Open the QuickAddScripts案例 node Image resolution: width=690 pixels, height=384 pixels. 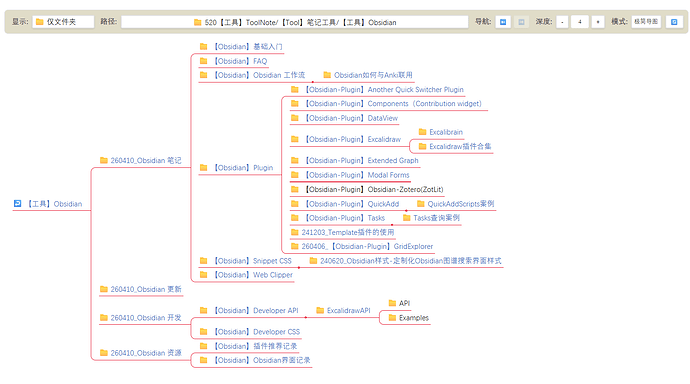[461, 204]
